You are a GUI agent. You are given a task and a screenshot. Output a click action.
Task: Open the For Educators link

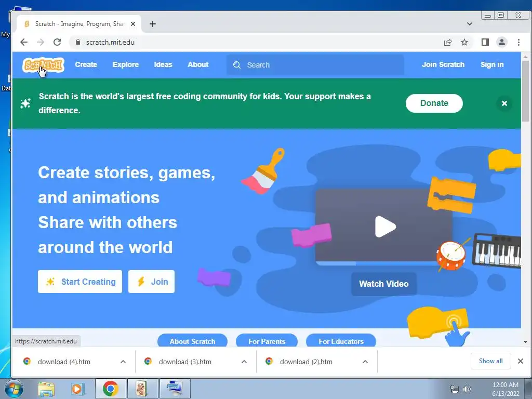[x=341, y=341]
